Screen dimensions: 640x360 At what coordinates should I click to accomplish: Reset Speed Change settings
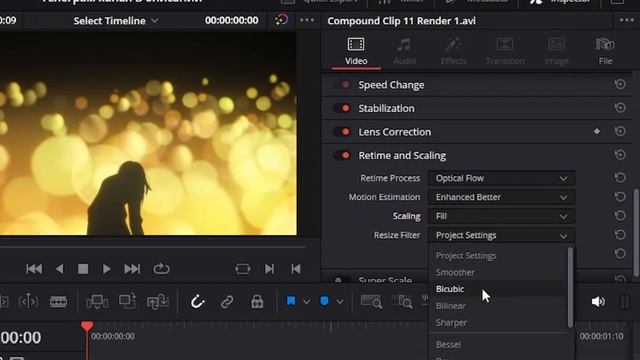[620, 84]
